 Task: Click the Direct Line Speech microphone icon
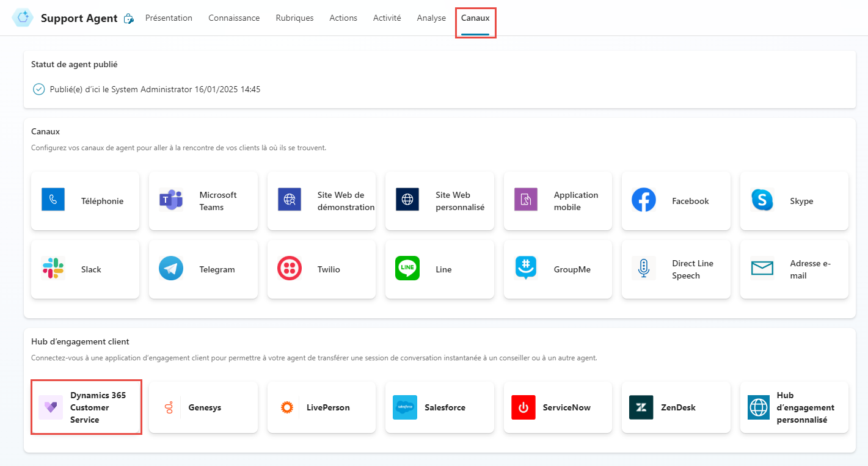644,268
